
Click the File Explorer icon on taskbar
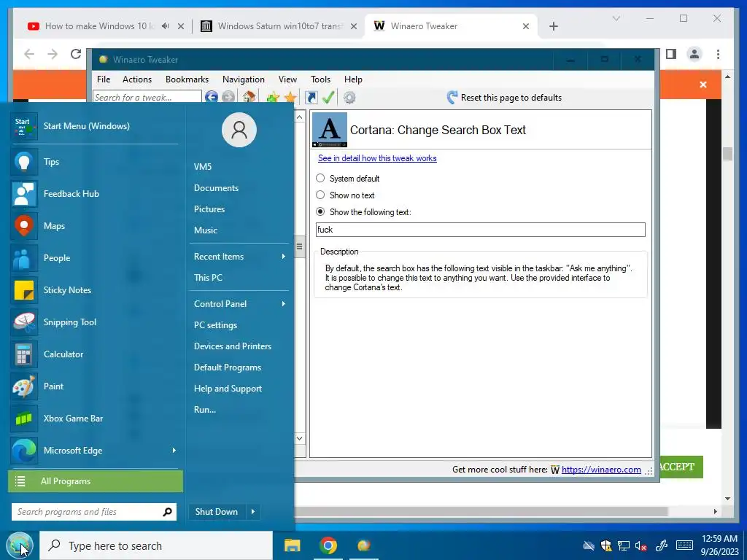292,545
